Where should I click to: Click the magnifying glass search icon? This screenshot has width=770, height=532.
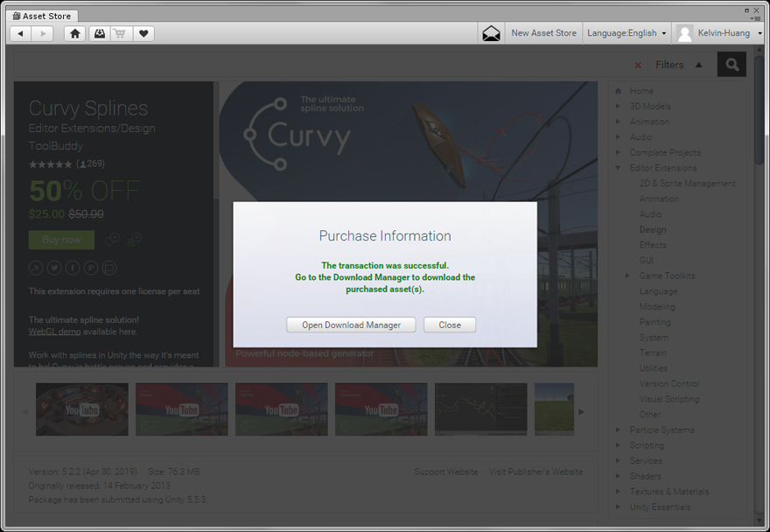click(x=731, y=65)
